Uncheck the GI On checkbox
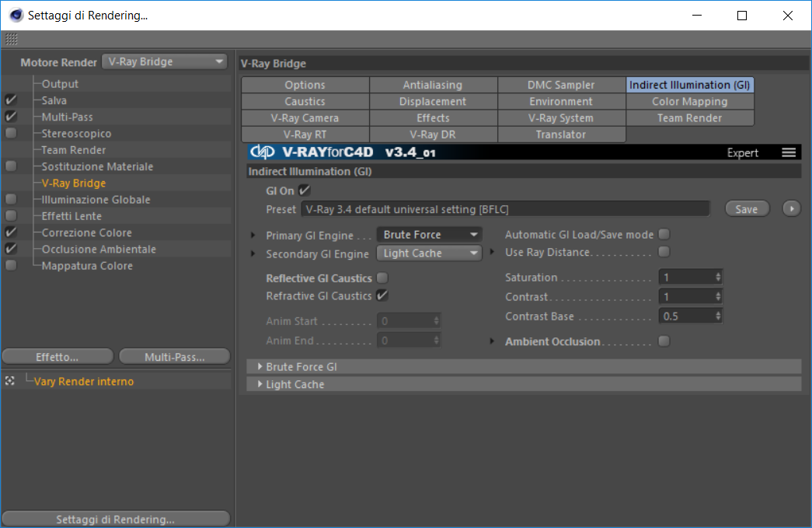 (x=305, y=191)
